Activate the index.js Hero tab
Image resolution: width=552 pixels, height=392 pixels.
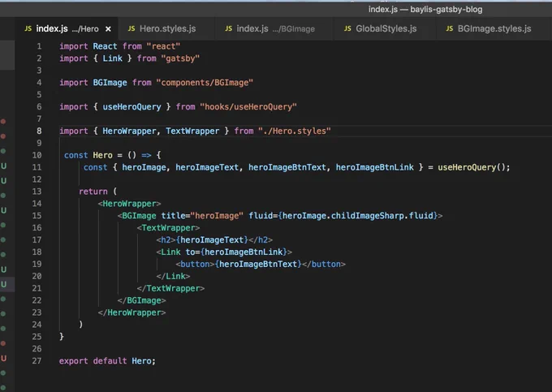[x=67, y=29]
